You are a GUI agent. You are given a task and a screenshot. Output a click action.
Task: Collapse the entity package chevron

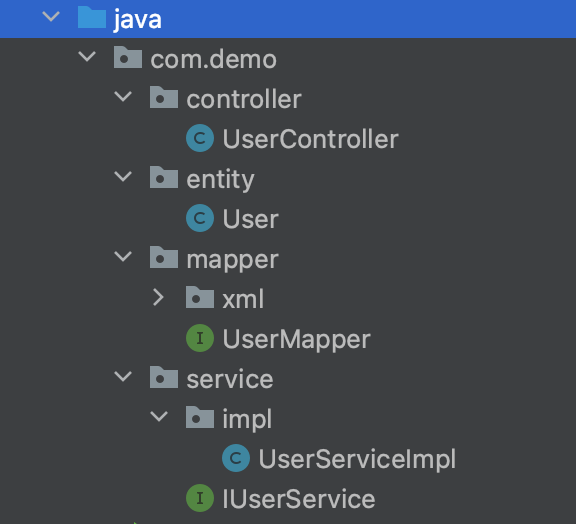(x=123, y=176)
